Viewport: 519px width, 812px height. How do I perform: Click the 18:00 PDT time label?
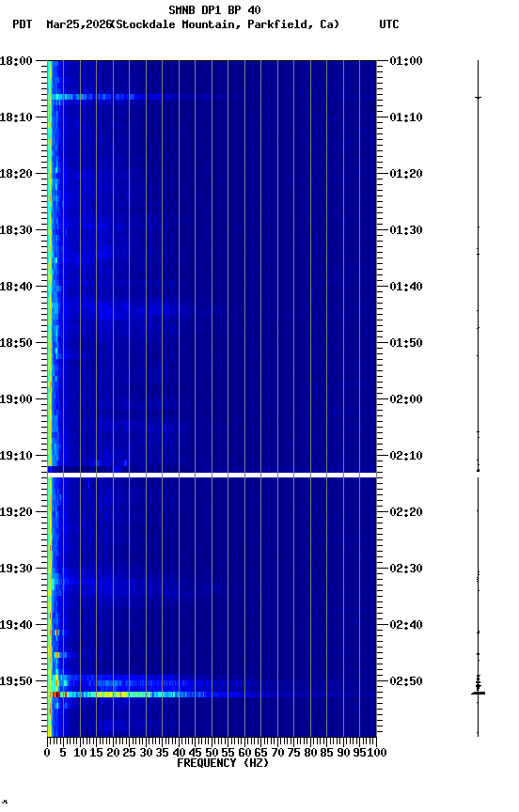pyautogui.click(x=16, y=61)
